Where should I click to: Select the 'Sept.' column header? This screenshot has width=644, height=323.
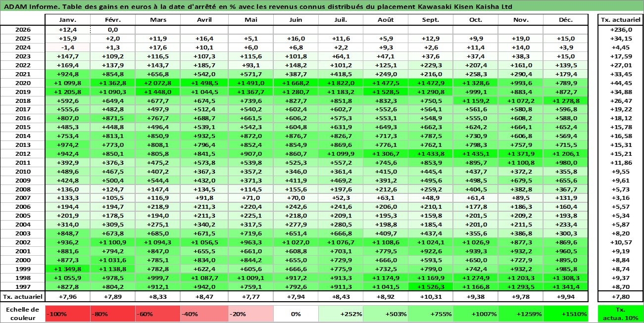click(x=430, y=20)
